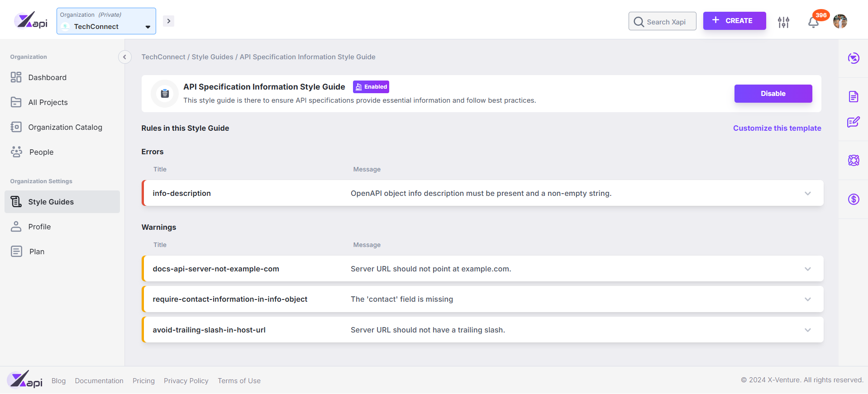Expand the docs-api-server-not-example-com rule
This screenshot has height=394, width=868.
point(482,269)
